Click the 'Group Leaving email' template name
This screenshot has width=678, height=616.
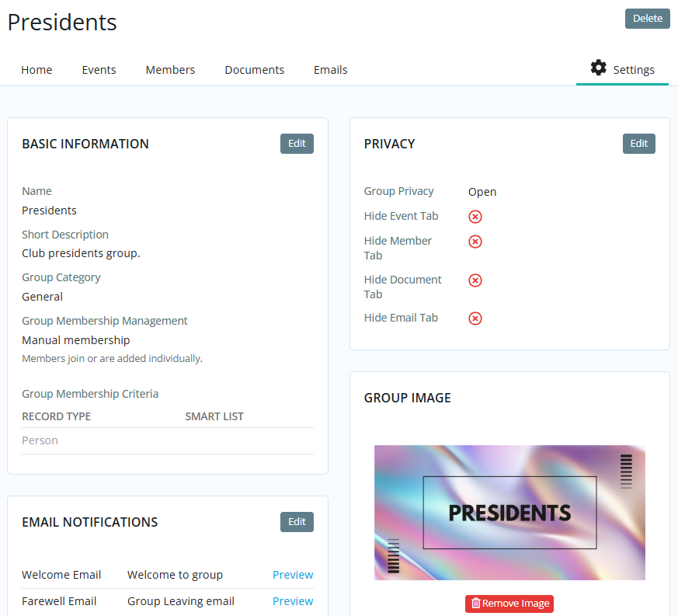point(181,601)
